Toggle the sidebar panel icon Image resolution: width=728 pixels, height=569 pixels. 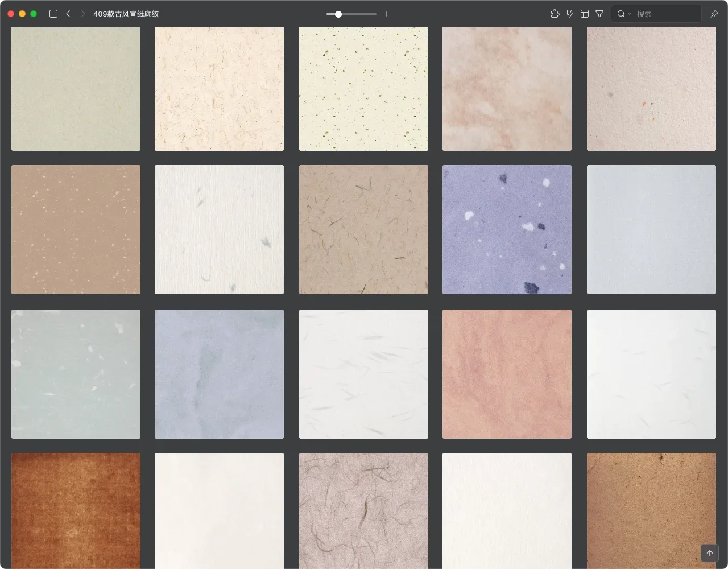pyautogui.click(x=53, y=14)
